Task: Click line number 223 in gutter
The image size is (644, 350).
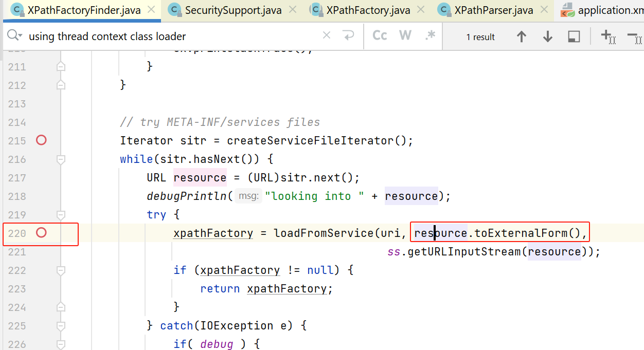Action: pyautogui.click(x=17, y=289)
